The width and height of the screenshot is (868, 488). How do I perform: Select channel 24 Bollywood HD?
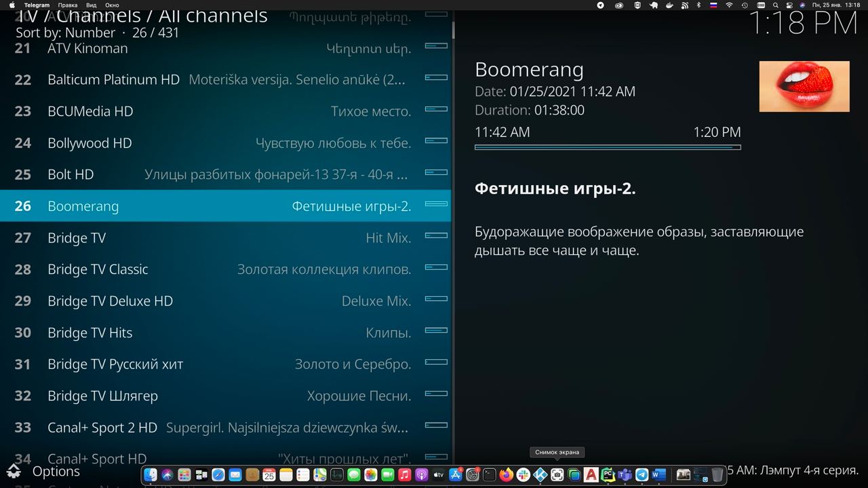tap(225, 143)
